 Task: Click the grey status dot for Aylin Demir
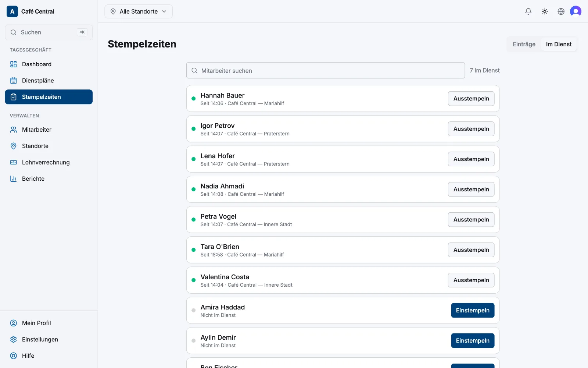(x=193, y=341)
